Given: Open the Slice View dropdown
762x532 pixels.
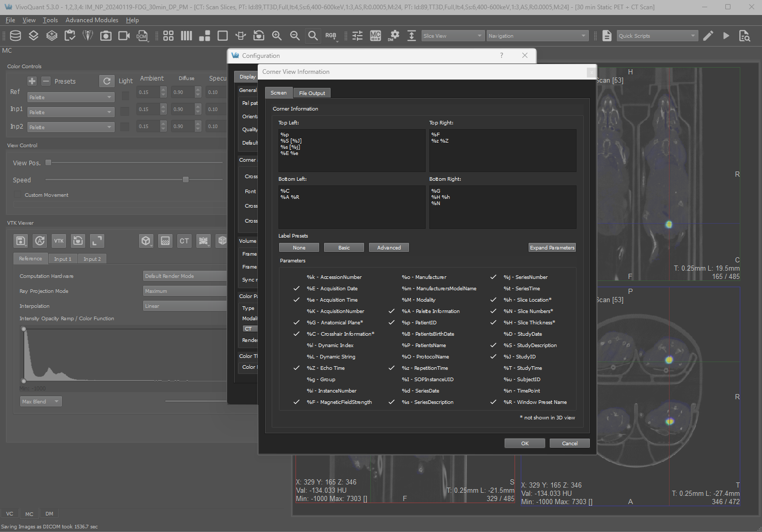Looking at the screenshot, I should click(453, 36).
